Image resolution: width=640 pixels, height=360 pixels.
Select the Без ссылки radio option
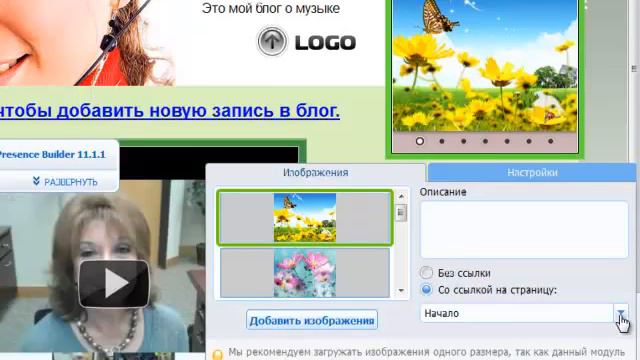tap(426, 273)
